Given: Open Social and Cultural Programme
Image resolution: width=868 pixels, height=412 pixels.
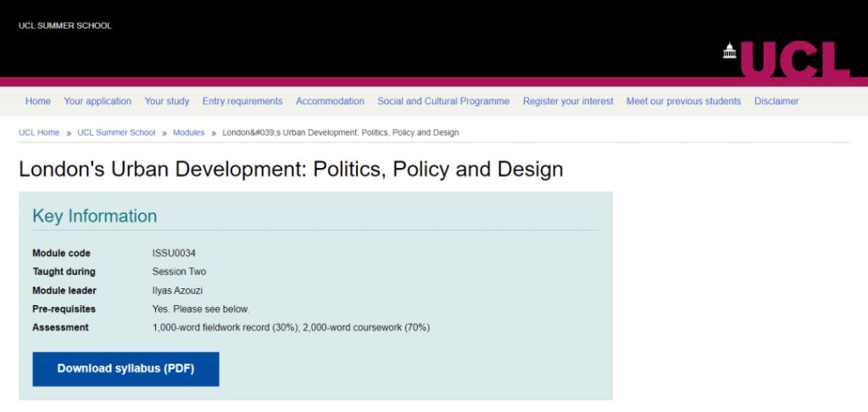Looking at the screenshot, I should pyautogui.click(x=443, y=102).
